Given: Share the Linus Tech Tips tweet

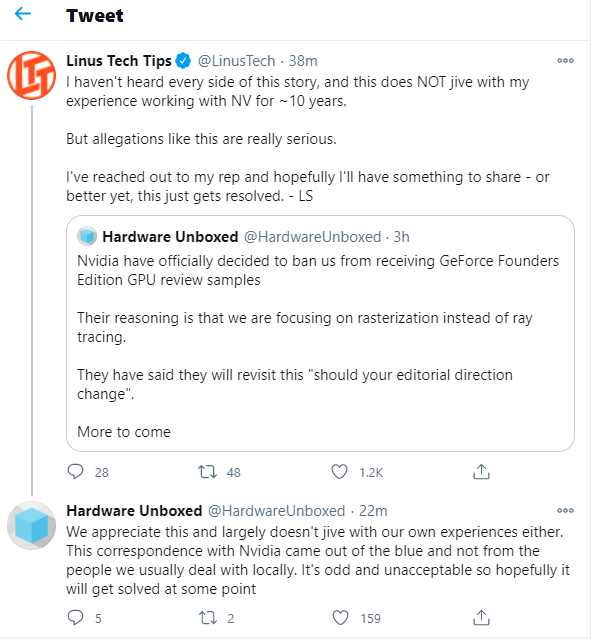Looking at the screenshot, I should coord(481,472).
